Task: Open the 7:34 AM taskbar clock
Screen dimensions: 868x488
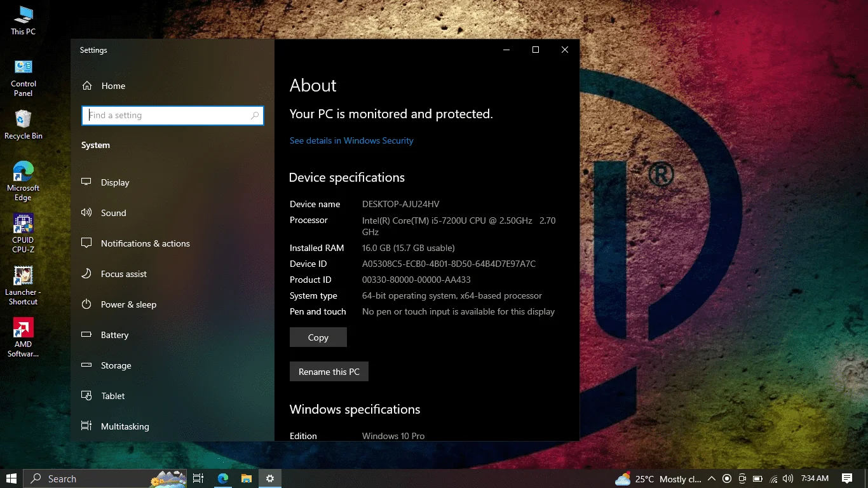Action: pos(815,478)
